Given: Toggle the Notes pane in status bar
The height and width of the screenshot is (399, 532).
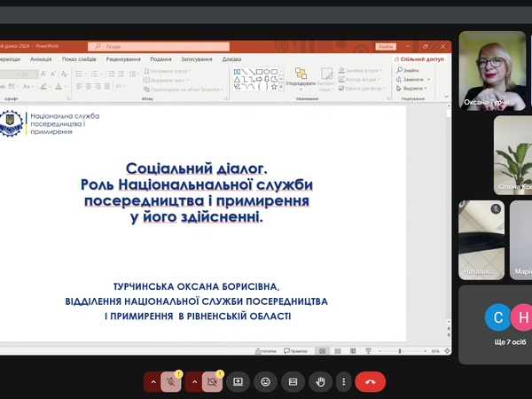Looking at the screenshot, I should [x=265, y=351].
